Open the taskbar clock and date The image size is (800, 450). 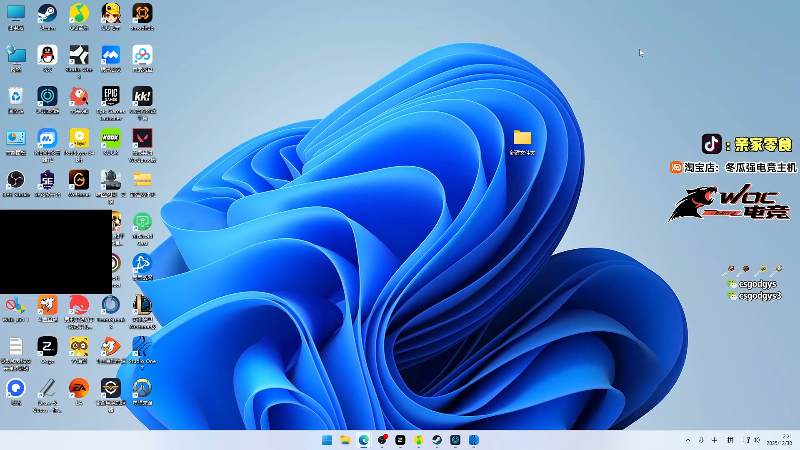[x=780, y=440]
